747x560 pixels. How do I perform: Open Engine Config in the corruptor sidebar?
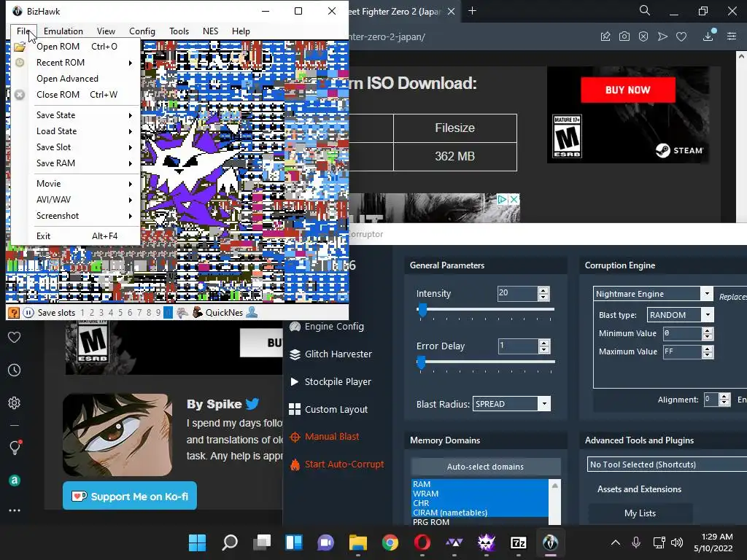(x=328, y=327)
